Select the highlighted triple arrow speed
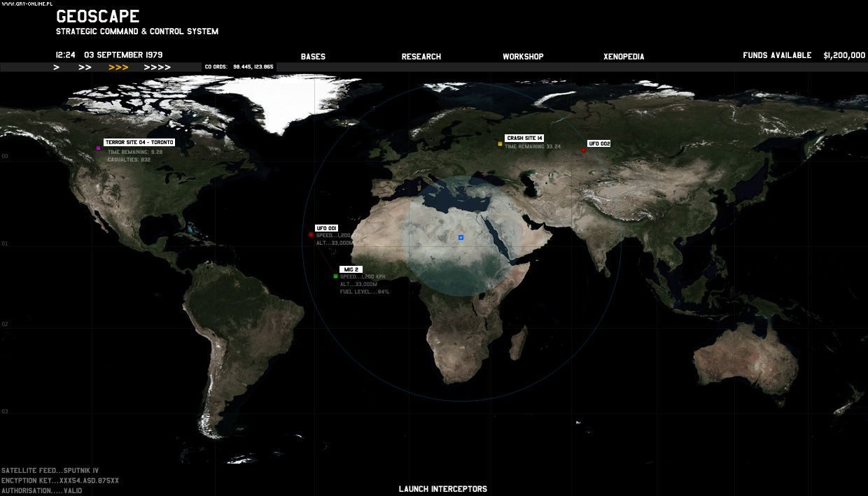The height and width of the screenshot is (496, 868). pyautogui.click(x=118, y=67)
